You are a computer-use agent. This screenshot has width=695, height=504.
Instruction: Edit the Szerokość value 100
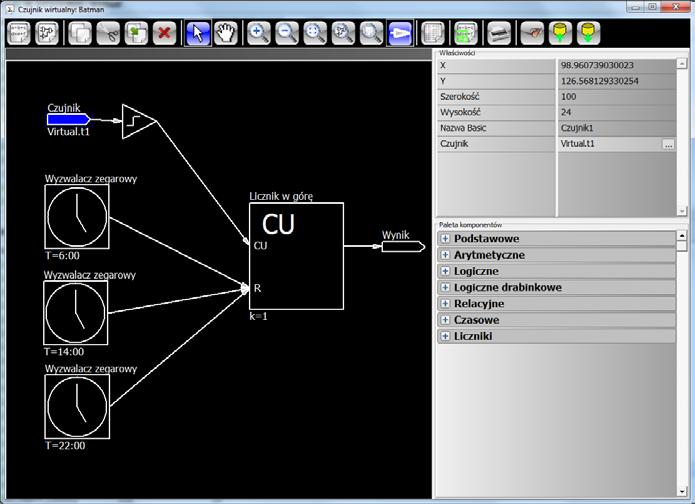[x=616, y=97]
